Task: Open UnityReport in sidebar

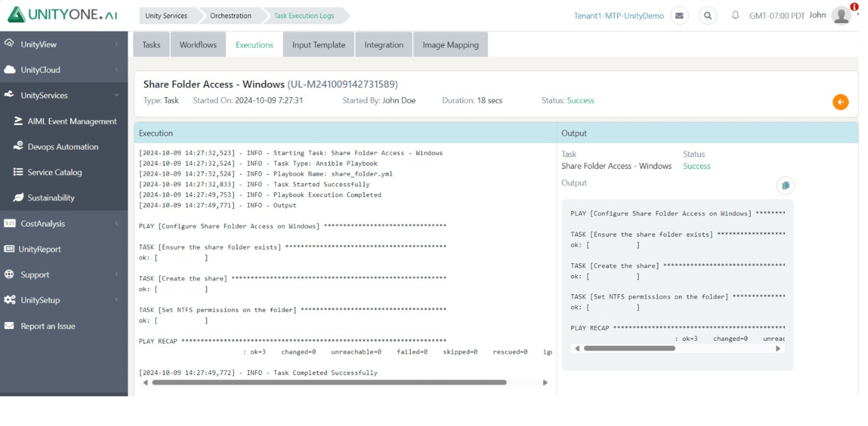Action: (40, 249)
